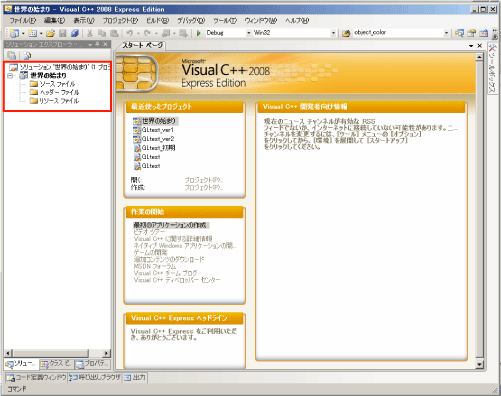Click the Save floppy disk icon
This screenshot has width=501, height=396.
(62, 33)
